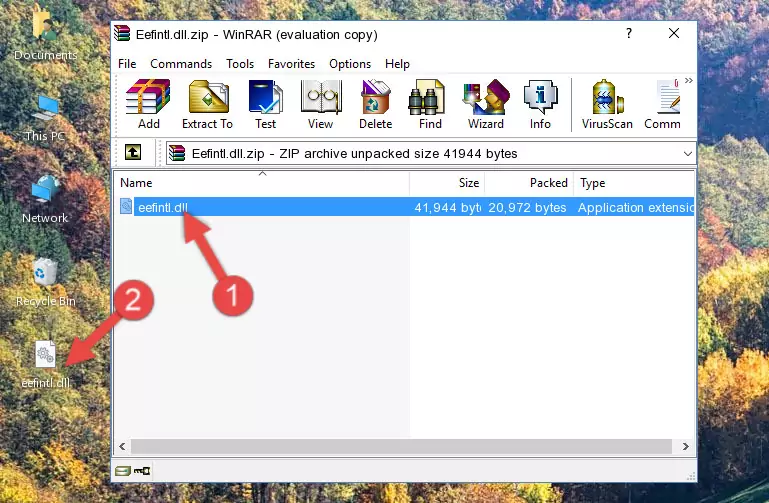Select eefintl.dll file in archive list
Viewport: 769px width, 503px height.
(x=405, y=207)
